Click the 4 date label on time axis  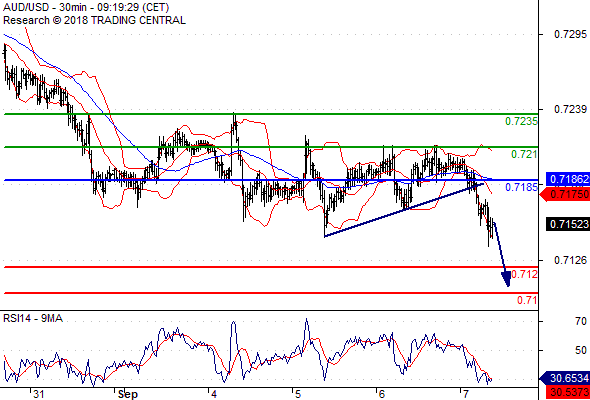click(x=214, y=394)
